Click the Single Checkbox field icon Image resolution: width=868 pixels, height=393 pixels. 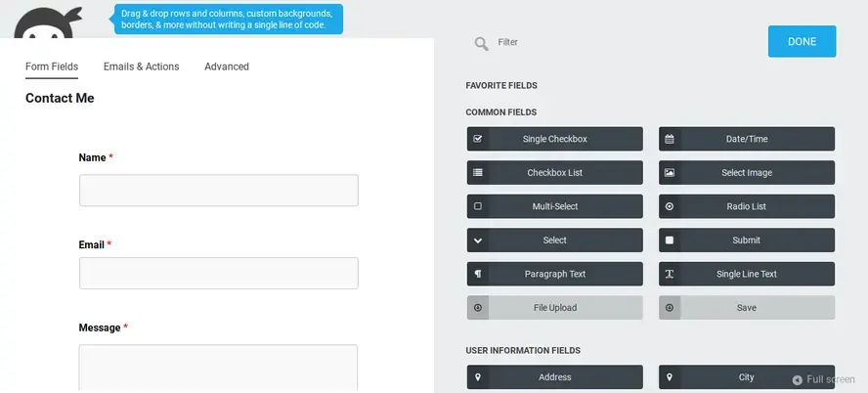[478, 139]
